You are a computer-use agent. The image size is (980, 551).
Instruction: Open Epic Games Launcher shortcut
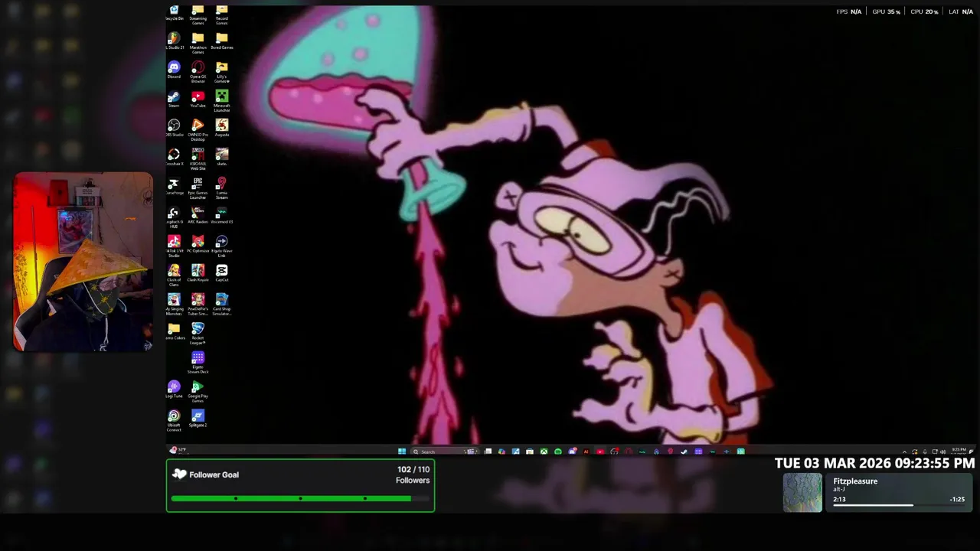point(198,188)
